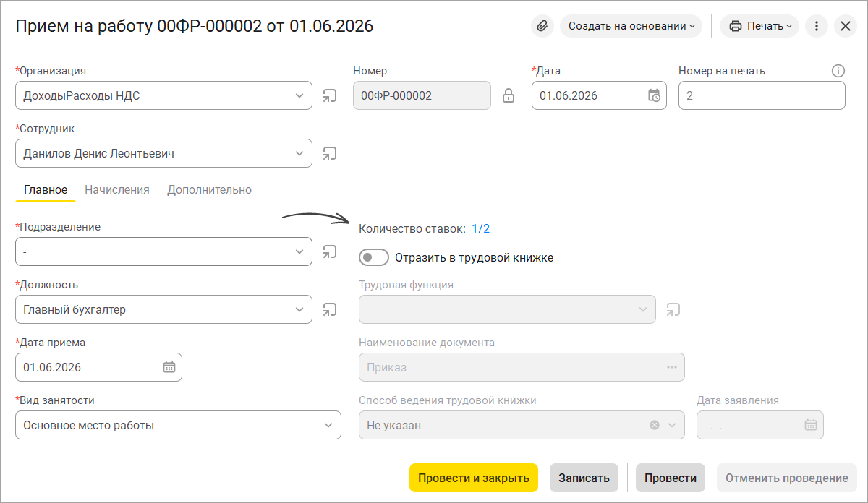Viewport: 868px width, 503px height.
Task: Expand the Трудовая функция dropdown
Action: click(643, 309)
